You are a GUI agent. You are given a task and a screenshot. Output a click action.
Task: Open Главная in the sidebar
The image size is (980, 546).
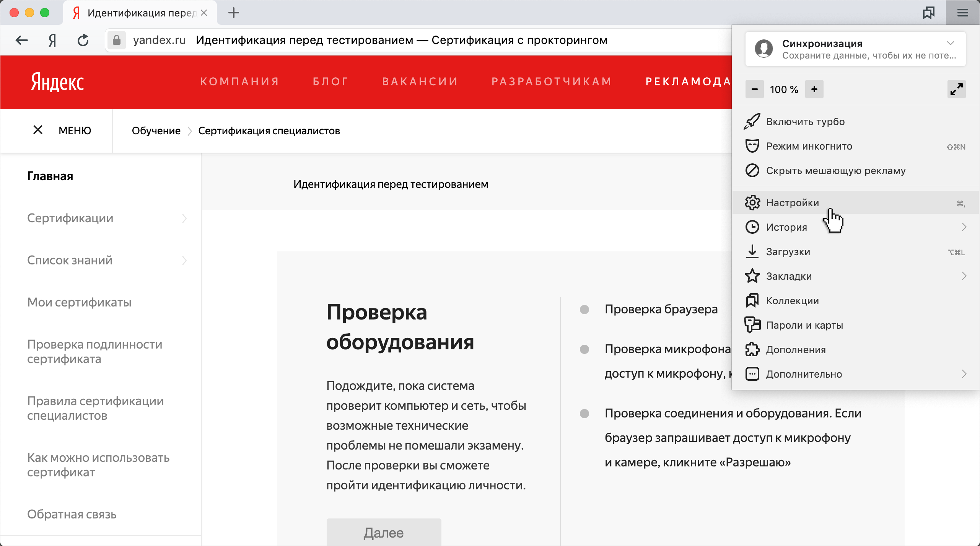[50, 176]
